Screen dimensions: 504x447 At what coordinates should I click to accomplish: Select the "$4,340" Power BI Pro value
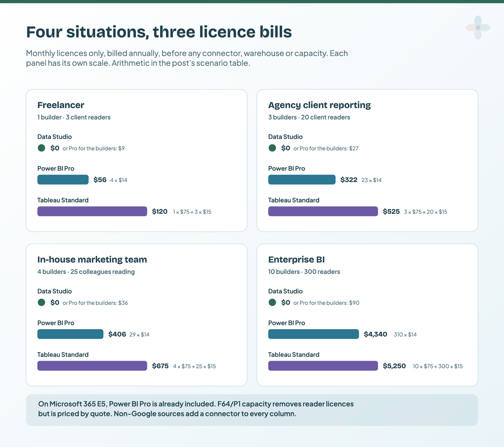click(375, 334)
